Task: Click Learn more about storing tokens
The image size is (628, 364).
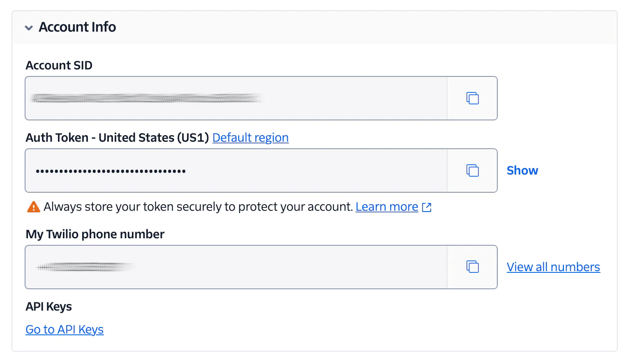Action: 386,207
